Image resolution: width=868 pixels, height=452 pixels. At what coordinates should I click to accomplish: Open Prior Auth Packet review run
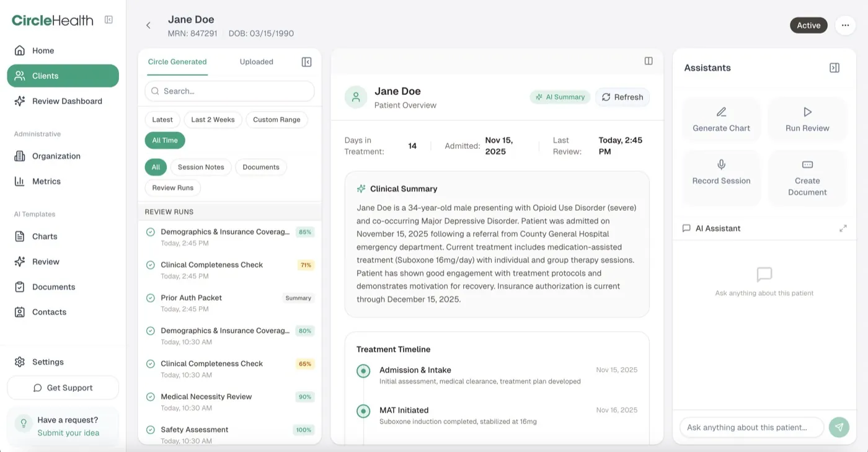coord(229,303)
